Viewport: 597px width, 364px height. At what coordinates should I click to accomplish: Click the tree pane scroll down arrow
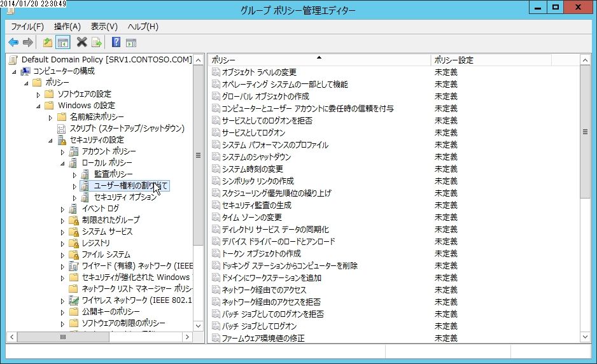[199, 326]
